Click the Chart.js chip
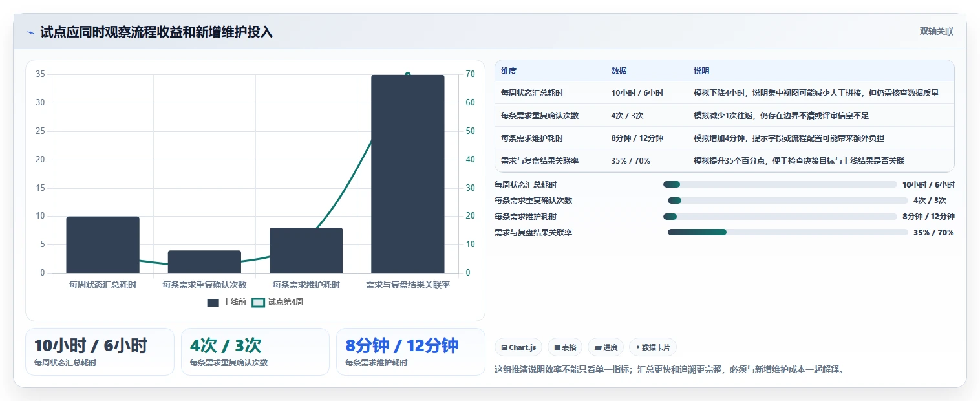Image resolution: width=980 pixels, height=401 pixels. pyautogui.click(x=518, y=347)
